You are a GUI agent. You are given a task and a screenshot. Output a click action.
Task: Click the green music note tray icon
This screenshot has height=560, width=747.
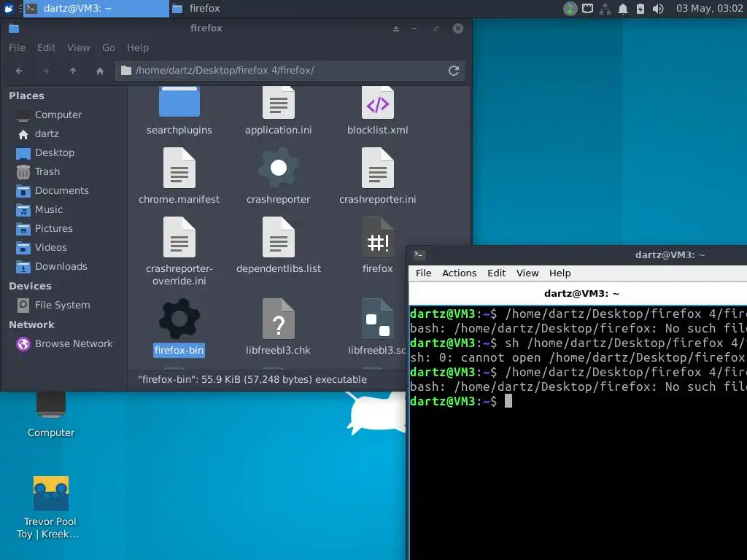tap(570, 9)
